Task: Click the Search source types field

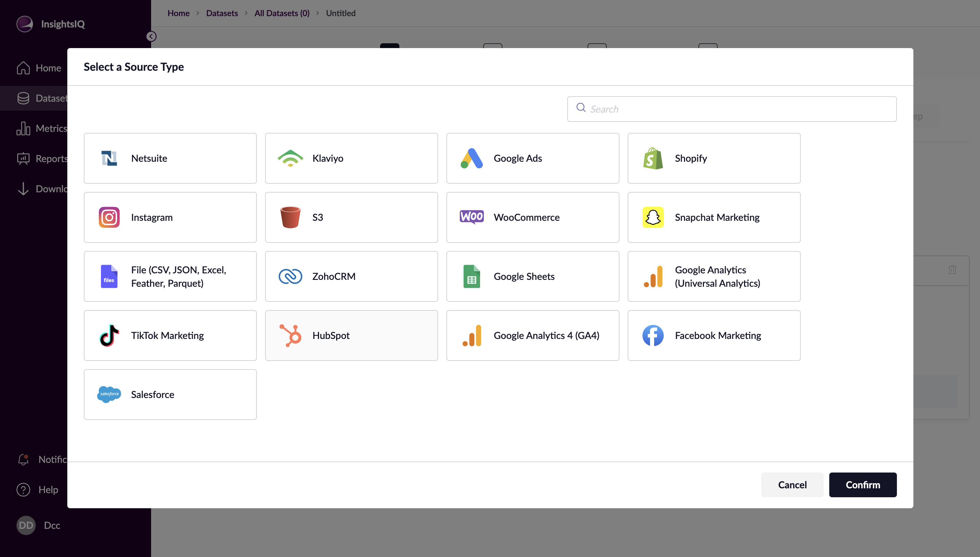Action: [738, 109]
